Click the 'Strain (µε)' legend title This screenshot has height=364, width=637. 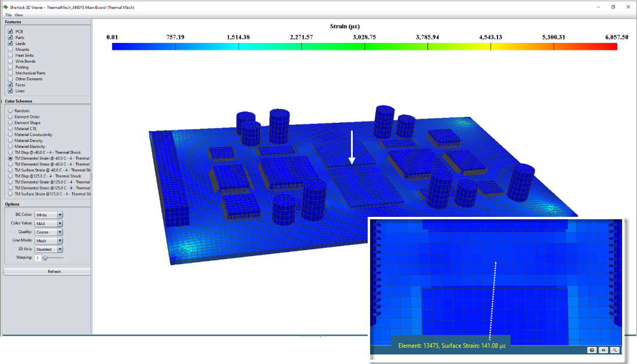345,26
